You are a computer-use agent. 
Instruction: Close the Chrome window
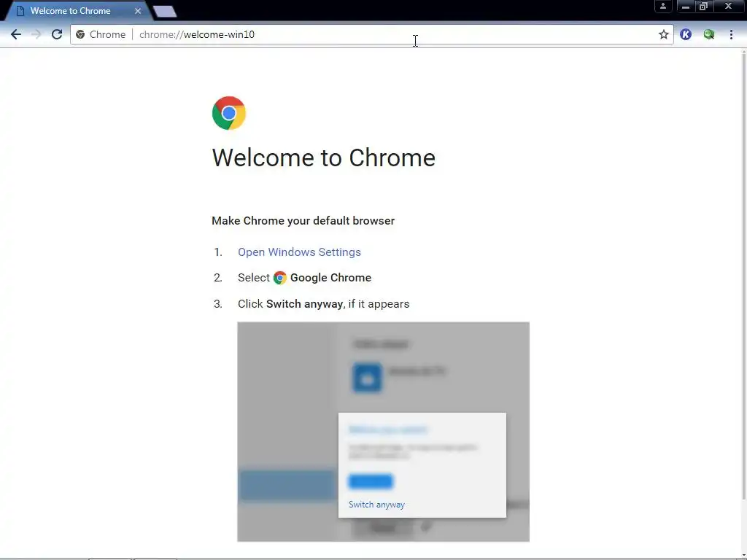coord(728,6)
